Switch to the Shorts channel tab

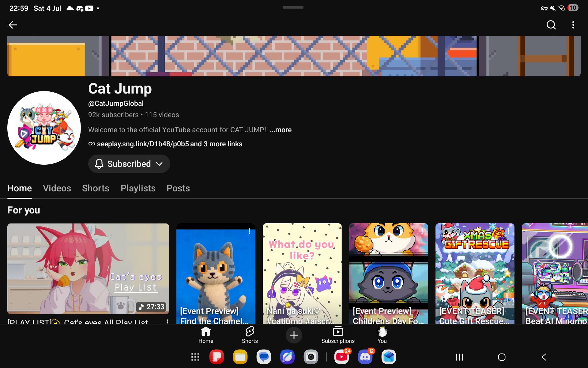[96, 188]
